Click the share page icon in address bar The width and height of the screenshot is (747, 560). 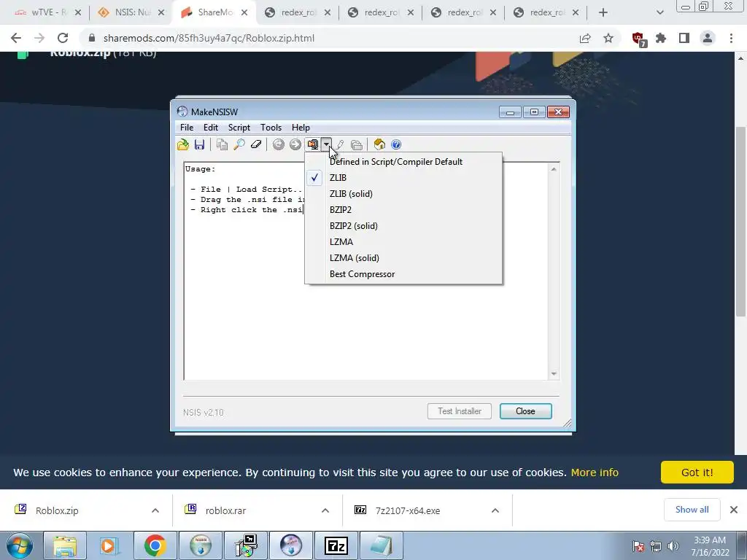coord(585,38)
